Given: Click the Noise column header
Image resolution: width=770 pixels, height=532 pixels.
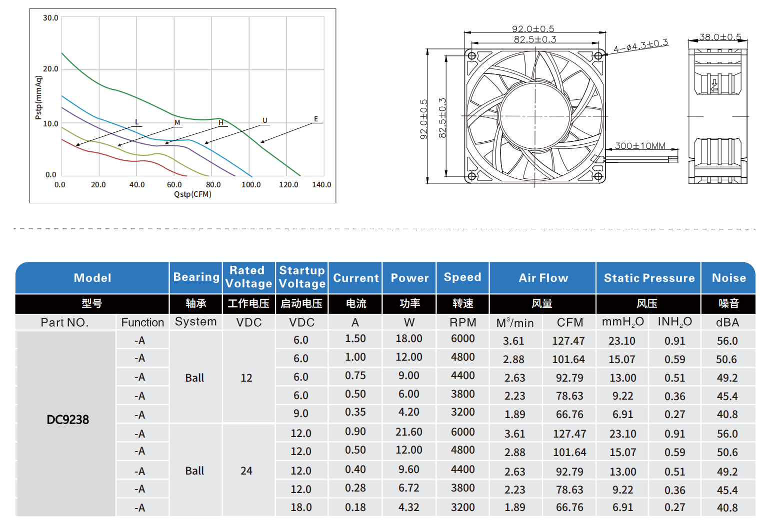Looking at the screenshot, I should pyautogui.click(x=728, y=278).
